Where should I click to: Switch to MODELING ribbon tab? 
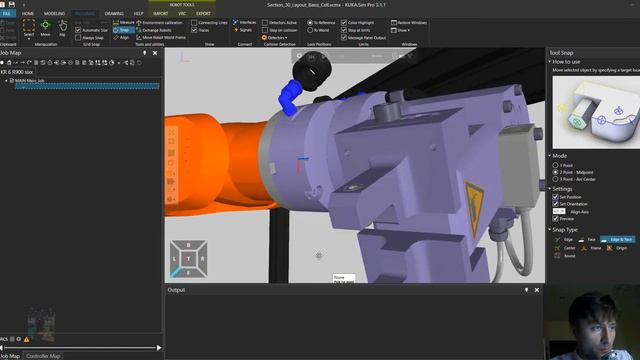(x=54, y=13)
